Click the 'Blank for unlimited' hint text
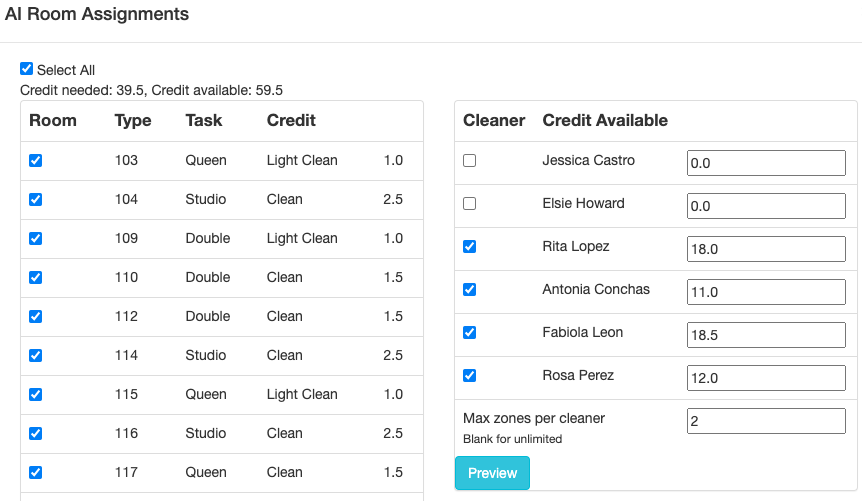Image resolution: width=862 pixels, height=501 pixels. (x=512, y=439)
